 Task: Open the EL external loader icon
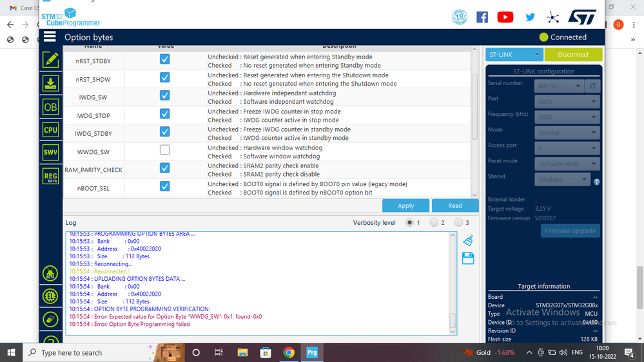pyautogui.click(x=50, y=296)
